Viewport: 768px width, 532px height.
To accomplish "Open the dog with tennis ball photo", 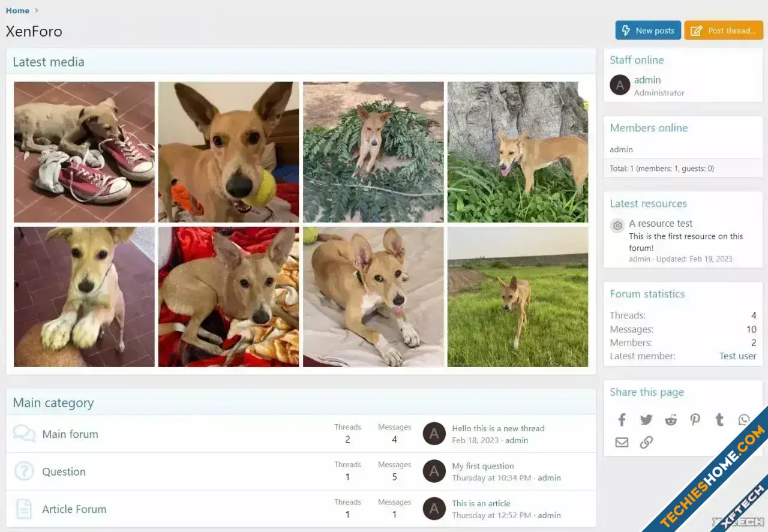I will (x=229, y=152).
